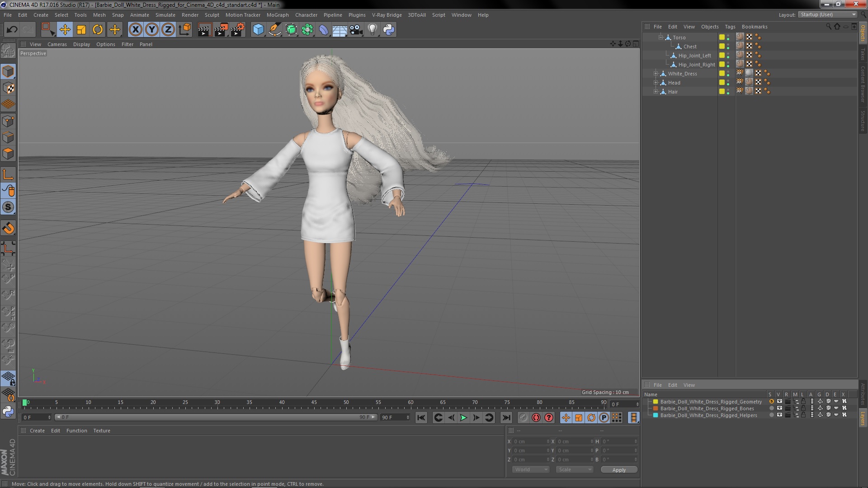Viewport: 868px width, 488px height.
Task: Open the Takes side tab
Action: (x=863, y=54)
